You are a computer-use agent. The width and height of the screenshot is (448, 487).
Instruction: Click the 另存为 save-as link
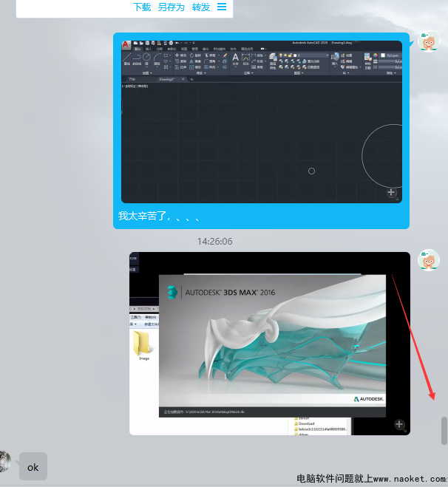(x=172, y=7)
